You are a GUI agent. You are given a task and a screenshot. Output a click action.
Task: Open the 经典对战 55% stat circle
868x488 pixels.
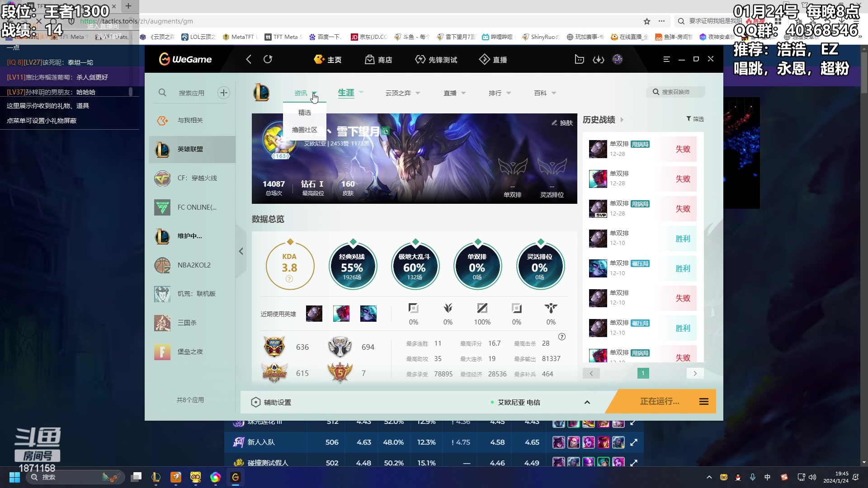[352, 266]
